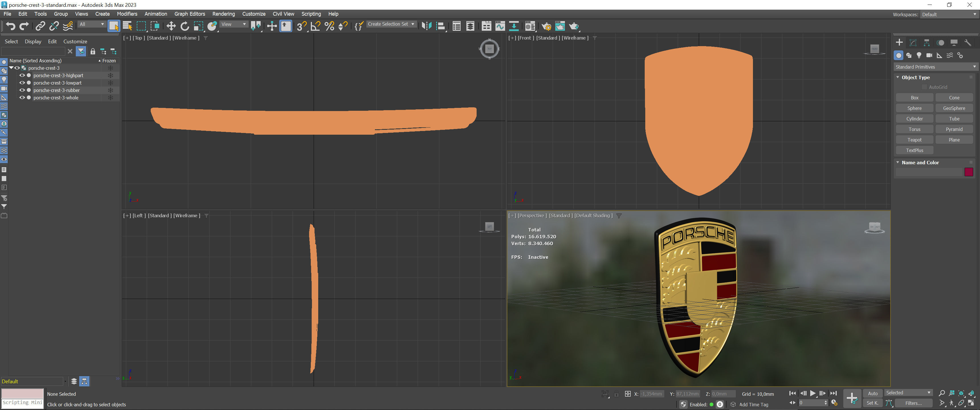
Task: Open the Modify command panel tab
Action: coord(913,43)
